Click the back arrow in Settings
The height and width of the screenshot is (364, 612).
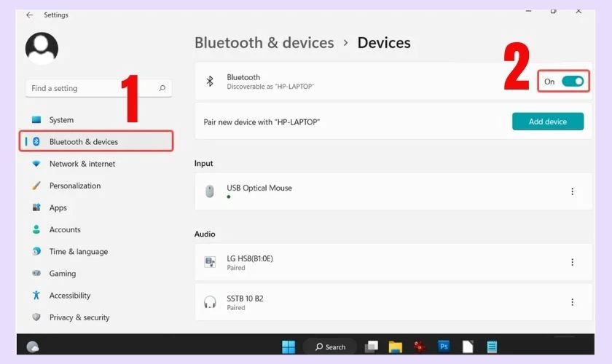point(30,15)
